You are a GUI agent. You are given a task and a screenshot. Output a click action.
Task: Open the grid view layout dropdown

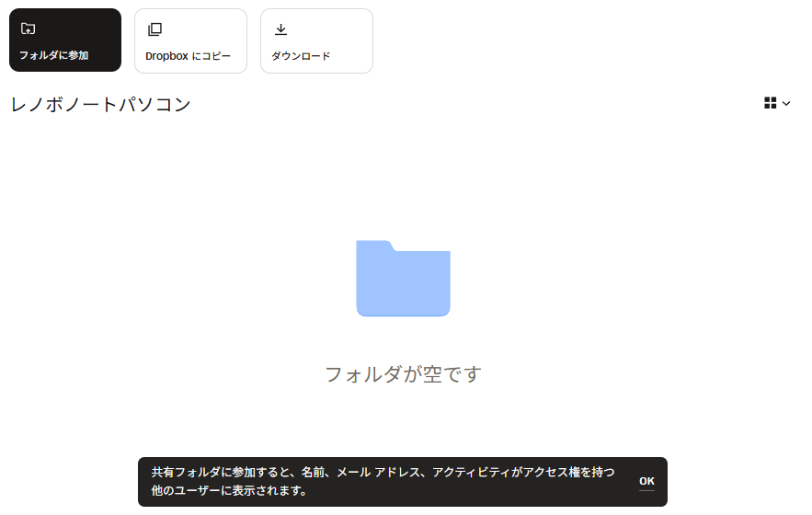pyautogui.click(x=777, y=103)
